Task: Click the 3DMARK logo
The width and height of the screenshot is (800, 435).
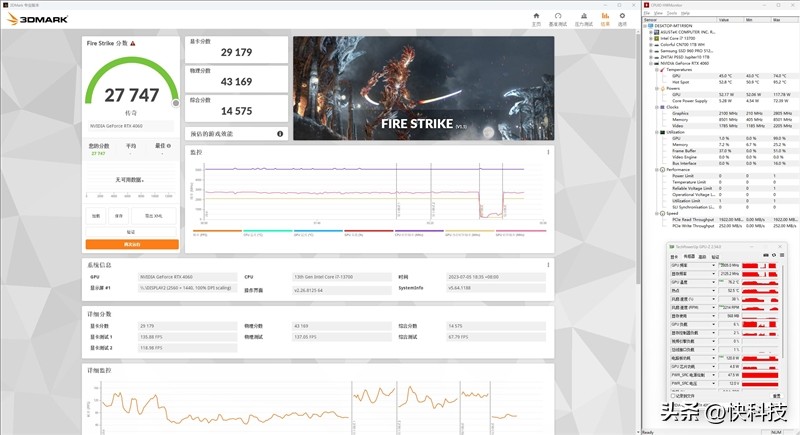Action: click(x=38, y=19)
